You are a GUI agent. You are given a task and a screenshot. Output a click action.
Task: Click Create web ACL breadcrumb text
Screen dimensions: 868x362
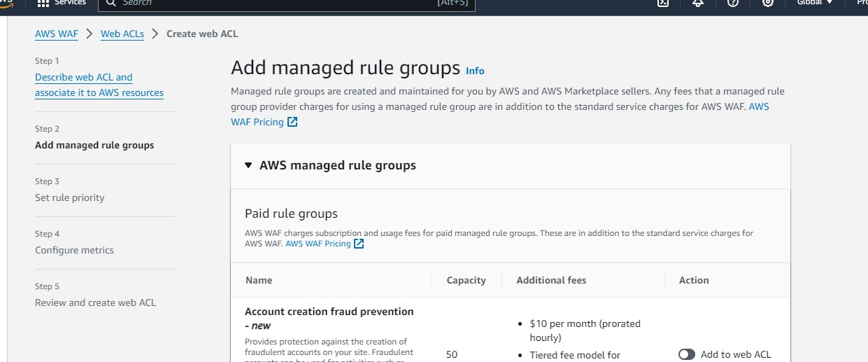202,34
